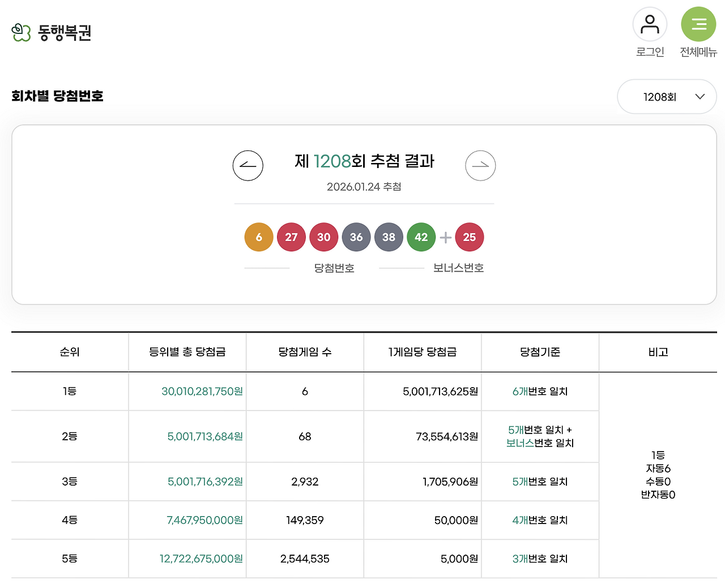Click the 5등 prize amount 12,722,675,000원
The image size is (725, 588).
pyautogui.click(x=202, y=559)
